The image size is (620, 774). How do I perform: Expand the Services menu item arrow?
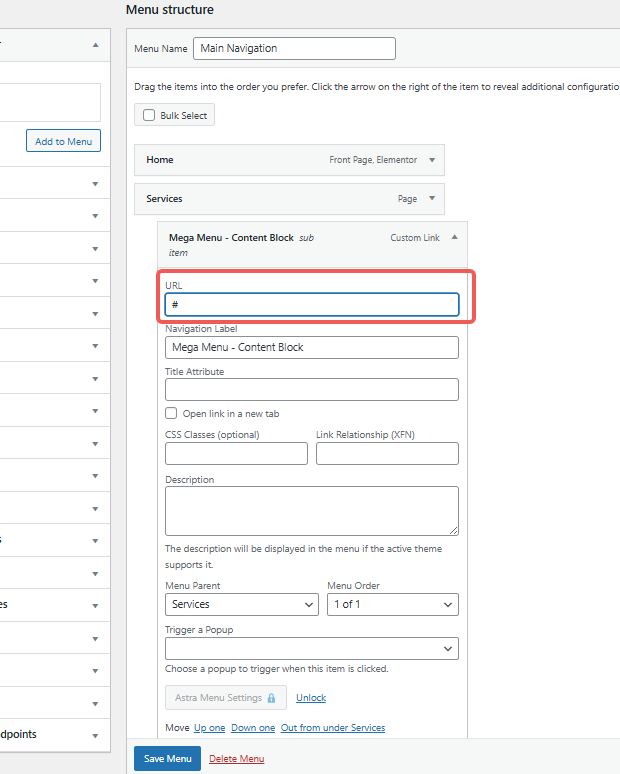432,199
